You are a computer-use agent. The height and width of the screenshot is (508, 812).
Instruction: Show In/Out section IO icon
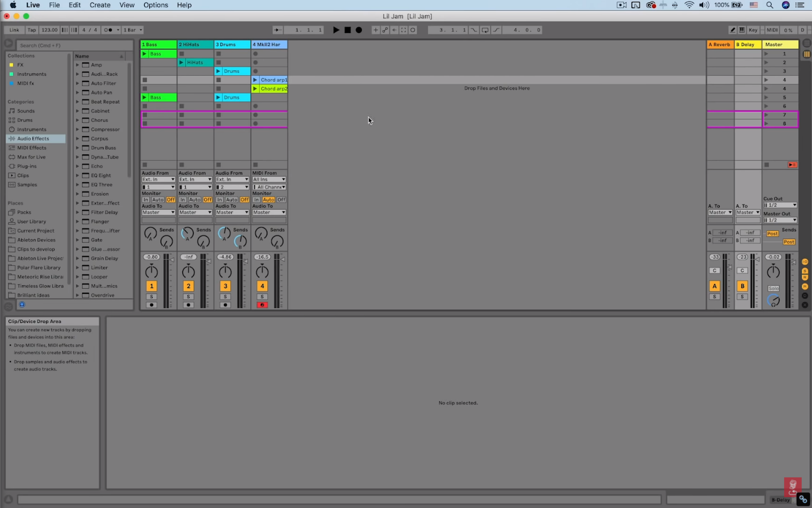tap(805, 262)
